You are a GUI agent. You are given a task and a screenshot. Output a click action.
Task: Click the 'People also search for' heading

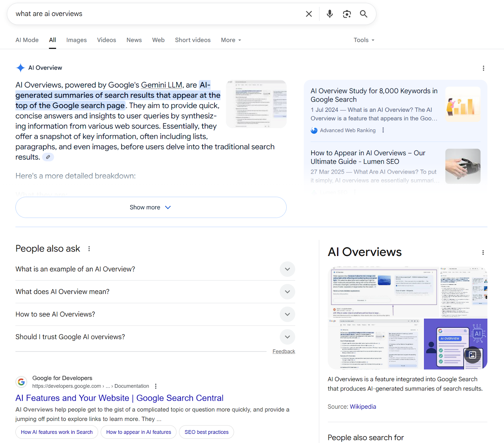tap(366, 438)
